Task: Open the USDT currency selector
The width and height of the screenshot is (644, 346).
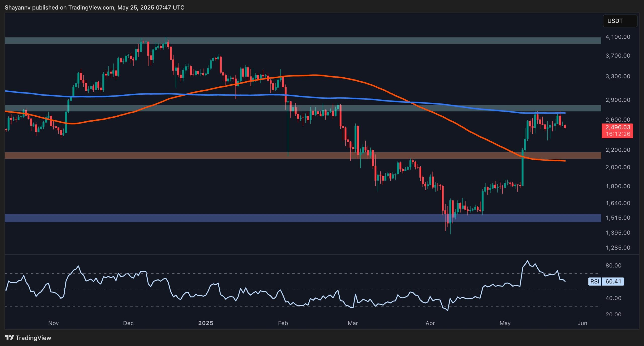Action: (x=620, y=21)
